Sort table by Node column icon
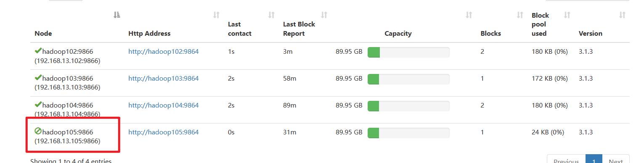The height and width of the screenshot is (163, 644). 117,15
